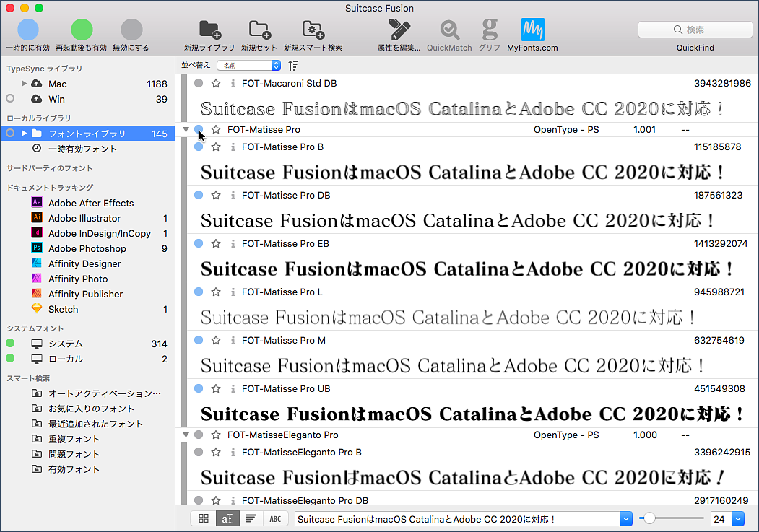Open the preview text dropdown arrow
759x532 pixels.
coord(626,519)
